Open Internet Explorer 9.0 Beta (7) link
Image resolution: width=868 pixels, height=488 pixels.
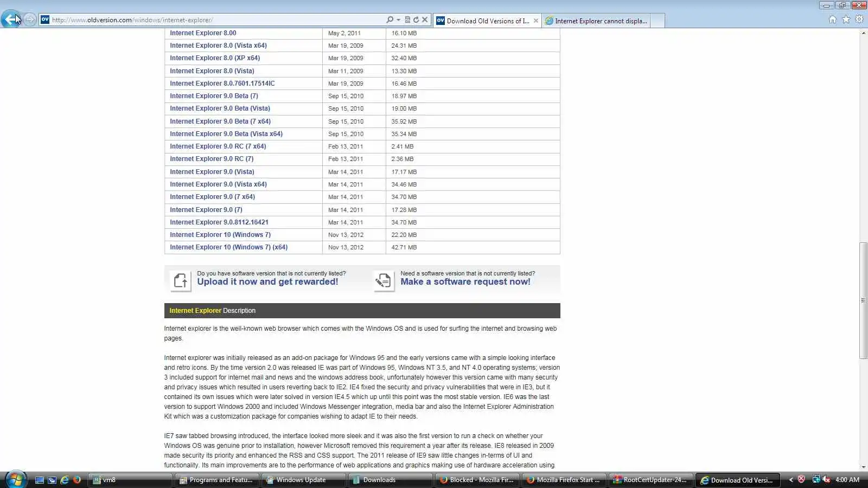tap(214, 96)
